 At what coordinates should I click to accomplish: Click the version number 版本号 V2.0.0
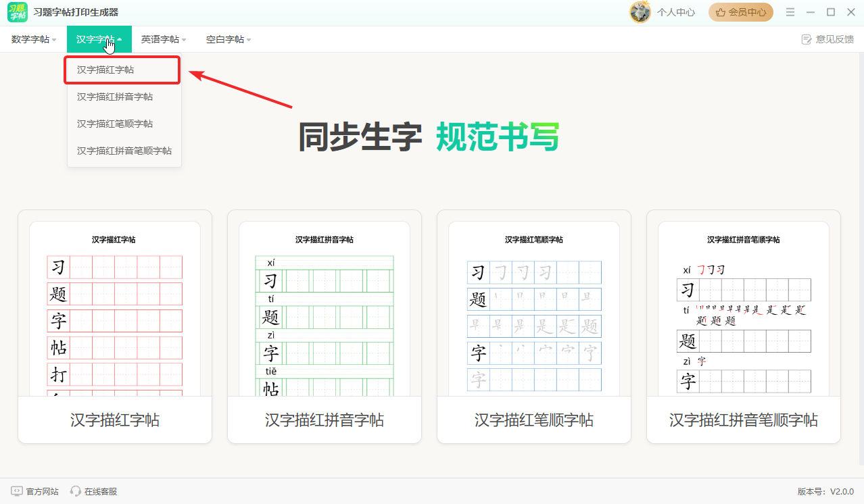pyautogui.click(x=825, y=491)
